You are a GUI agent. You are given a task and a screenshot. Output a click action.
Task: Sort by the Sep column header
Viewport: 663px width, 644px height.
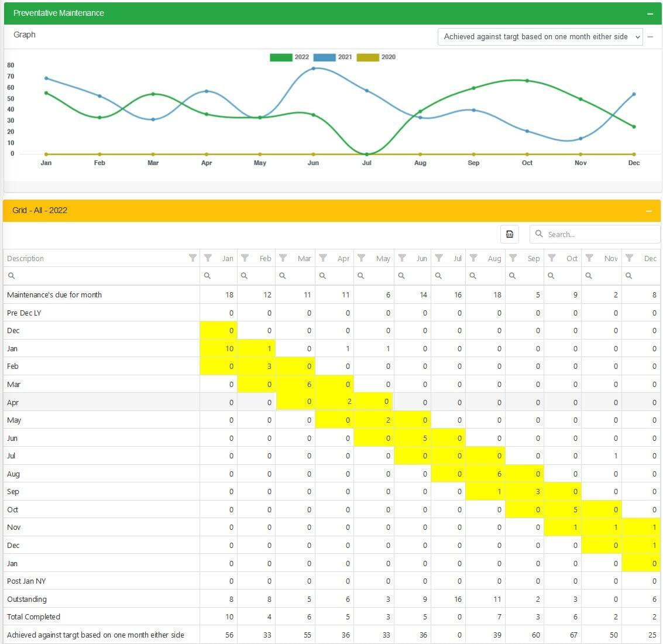point(533,258)
